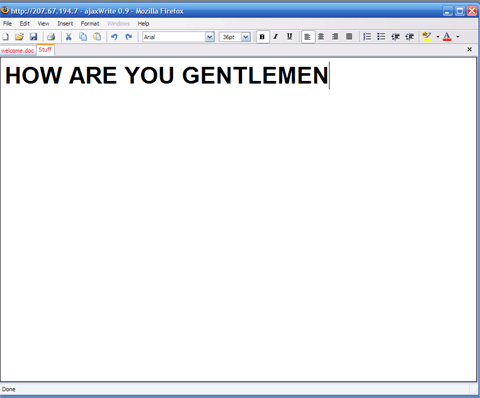
Task: Open the Edit menu
Action: [x=25, y=24]
